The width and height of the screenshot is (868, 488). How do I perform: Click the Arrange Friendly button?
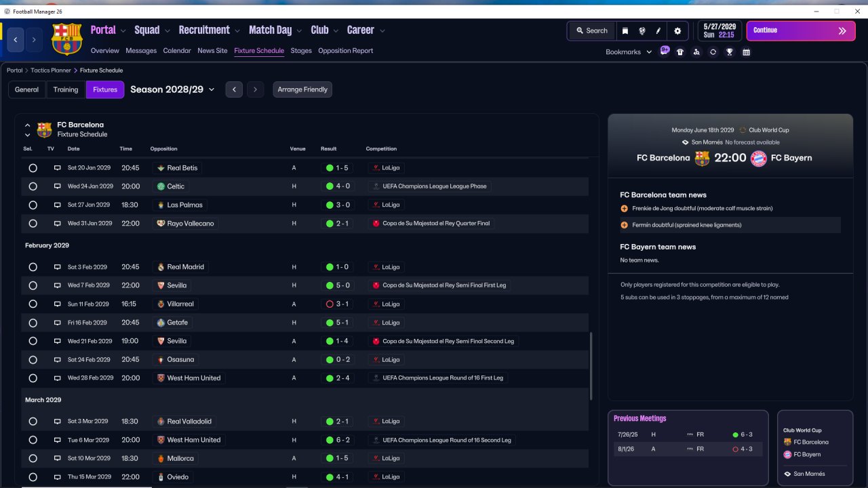302,89
